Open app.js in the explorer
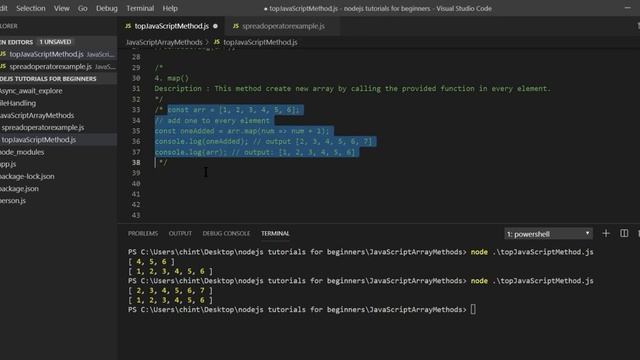Viewport: 640px width, 360px height. [58, 164]
